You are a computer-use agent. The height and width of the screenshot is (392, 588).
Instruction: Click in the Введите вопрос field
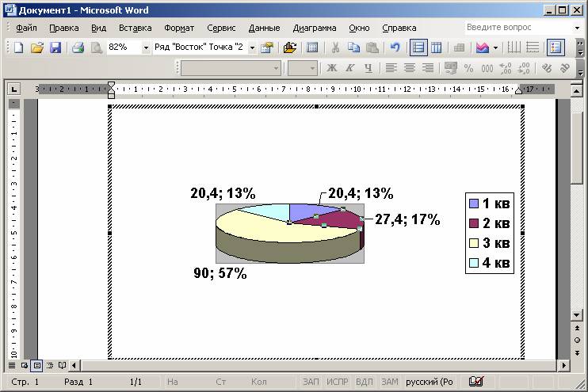click(518, 28)
